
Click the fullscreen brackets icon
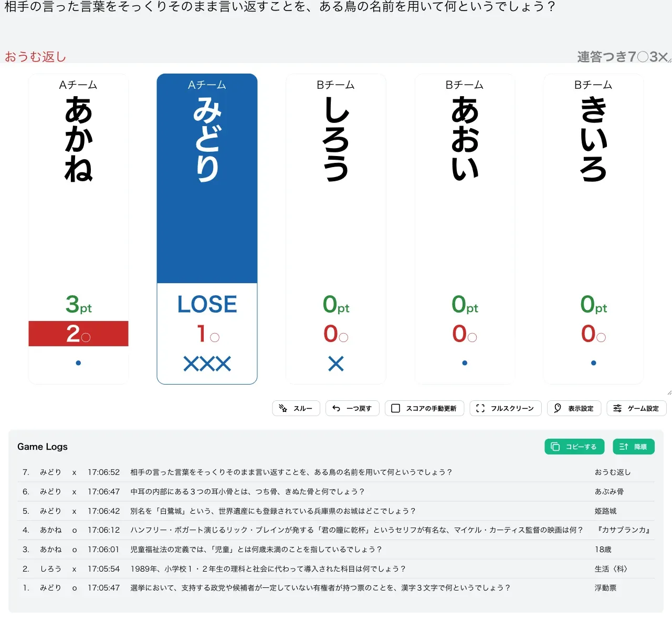click(x=480, y=408)
